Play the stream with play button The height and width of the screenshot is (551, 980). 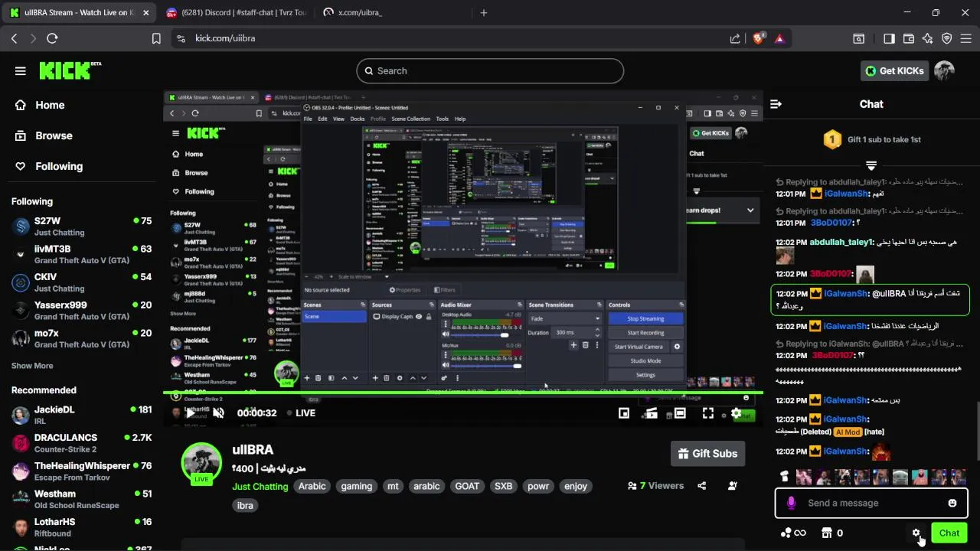pos(191,413)
